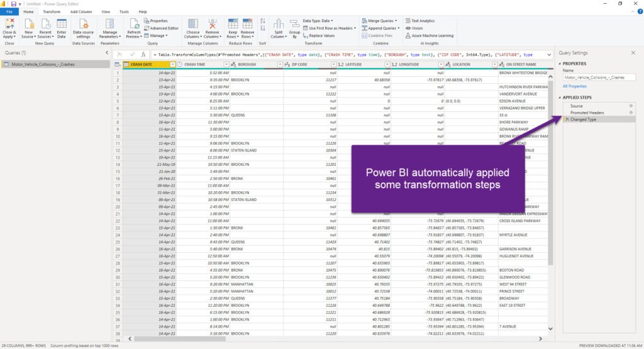The width and height of the screenshot is (644, 349).
Task: Click the Recent Sources icon
Action: click(45, 25)
